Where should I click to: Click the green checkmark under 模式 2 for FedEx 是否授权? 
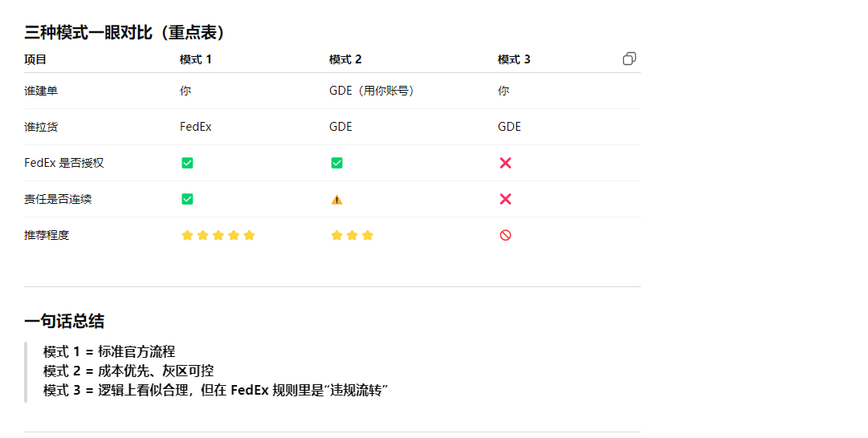336,163
